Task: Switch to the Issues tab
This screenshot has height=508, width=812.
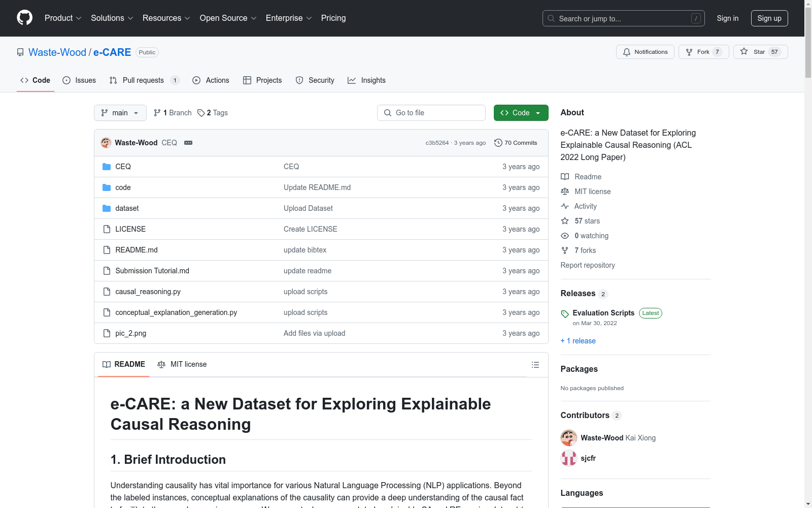Action: pyautogui.click(x=79, y=80)
